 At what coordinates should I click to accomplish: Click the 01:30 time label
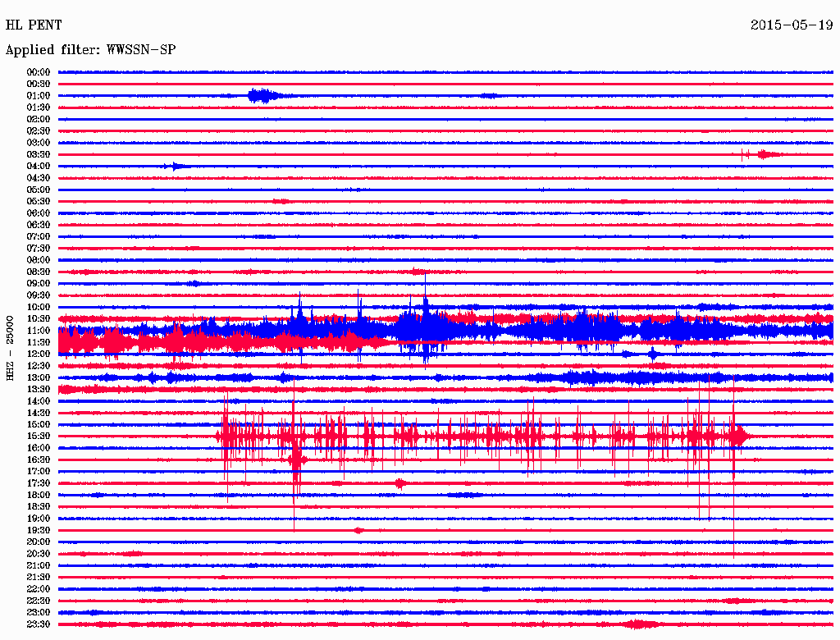pos(39,107)
